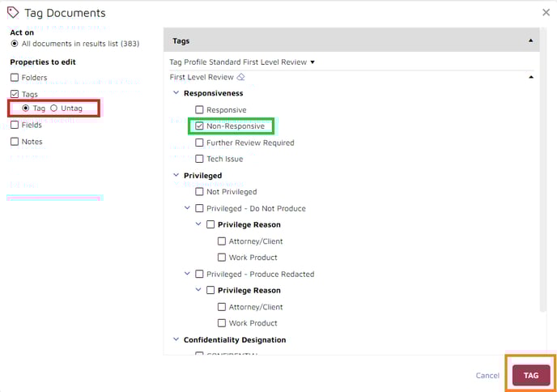Check Attorney/Client under Do Not Produce
The height and width of the screenshot is (392, 557).
pos(222,241)
